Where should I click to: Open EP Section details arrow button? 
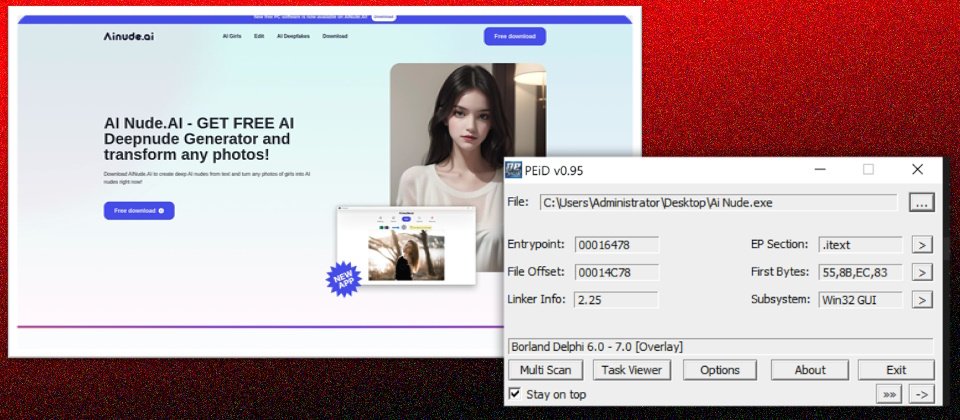coord(922,245)
